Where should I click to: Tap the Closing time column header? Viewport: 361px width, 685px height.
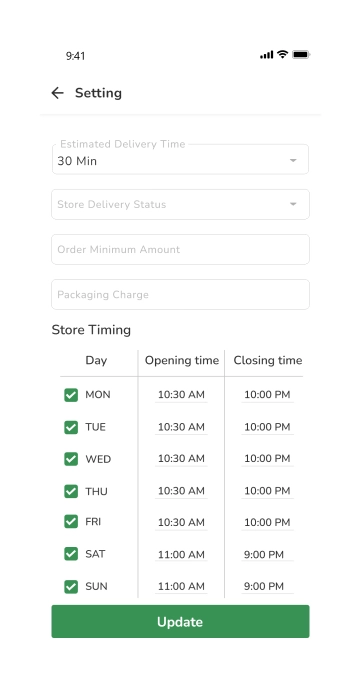(267, 360)
